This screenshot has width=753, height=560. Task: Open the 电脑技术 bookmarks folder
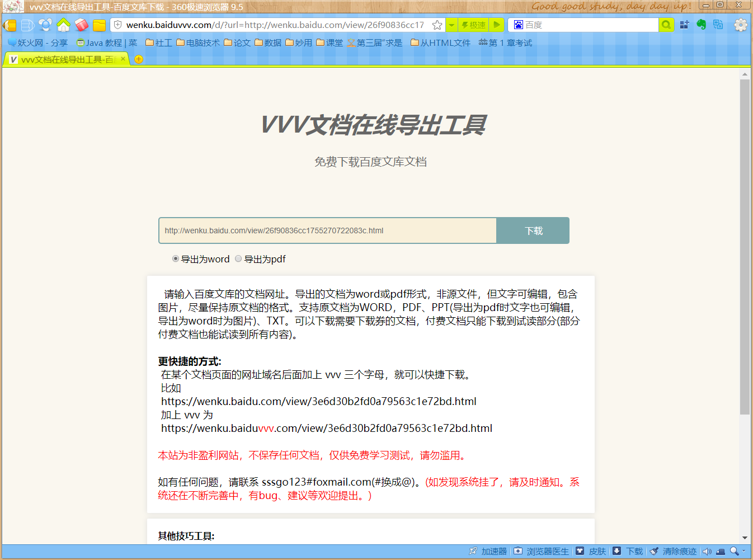click(x=198, y=43)
